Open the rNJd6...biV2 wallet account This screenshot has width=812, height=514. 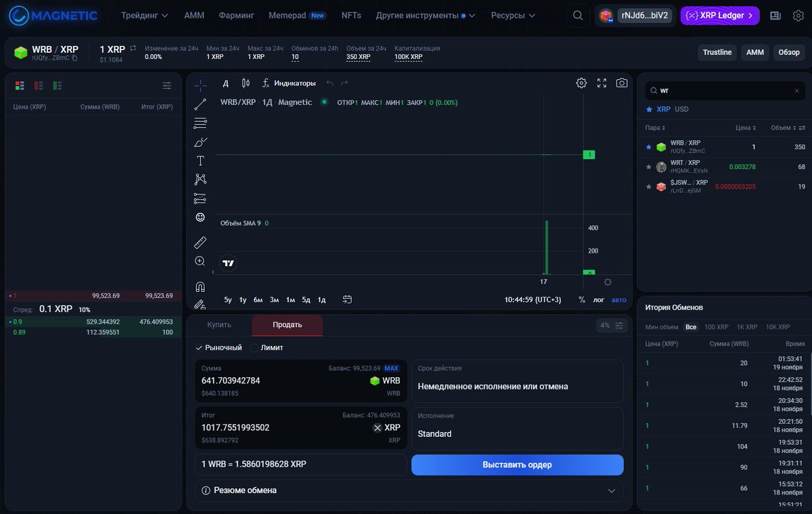(x=635, y=16)
